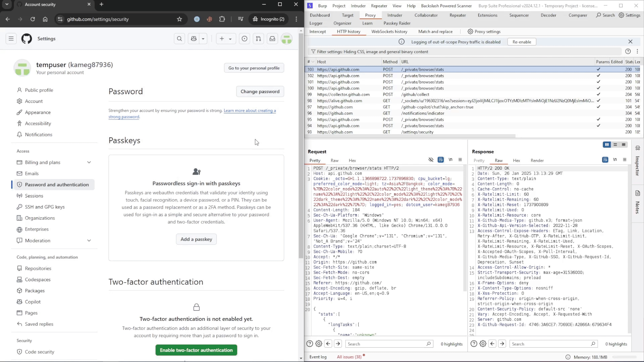Click the GitHub Octocat logo
644x362 pixels.
click(x=26, y=39)
